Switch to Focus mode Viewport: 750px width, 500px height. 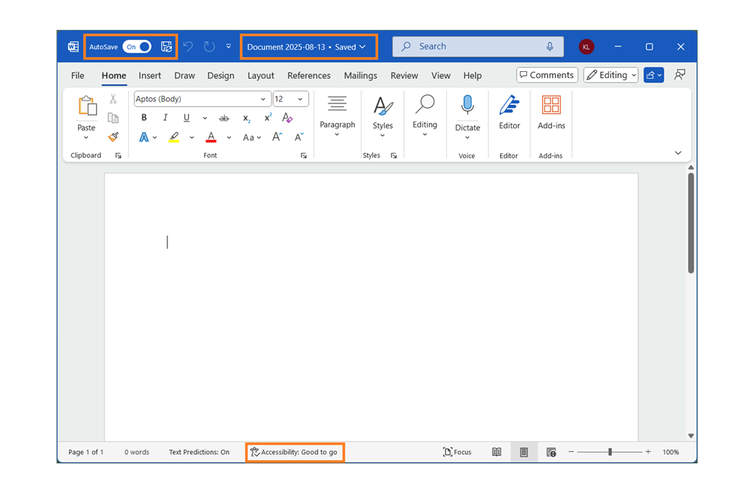[457, 452]
